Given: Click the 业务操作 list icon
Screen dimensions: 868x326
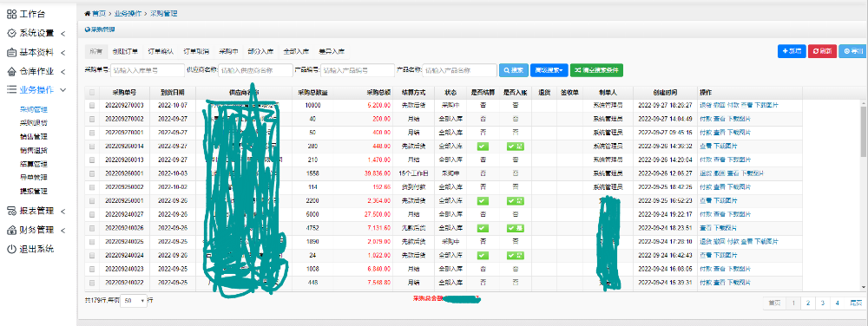Looking at the screenshot, I should pyautogui.click(x=11, y=89).
